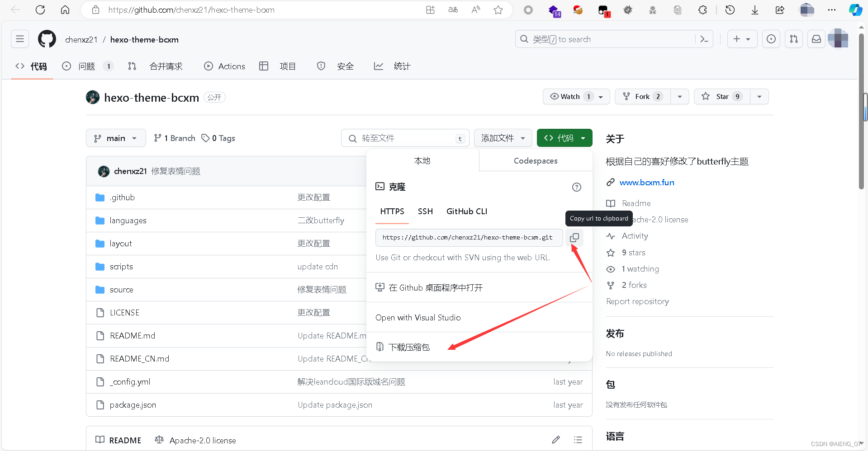This screenshot has width=868, height=451.
Task: Open the scripts folder
Action: (x=121, y=267)
